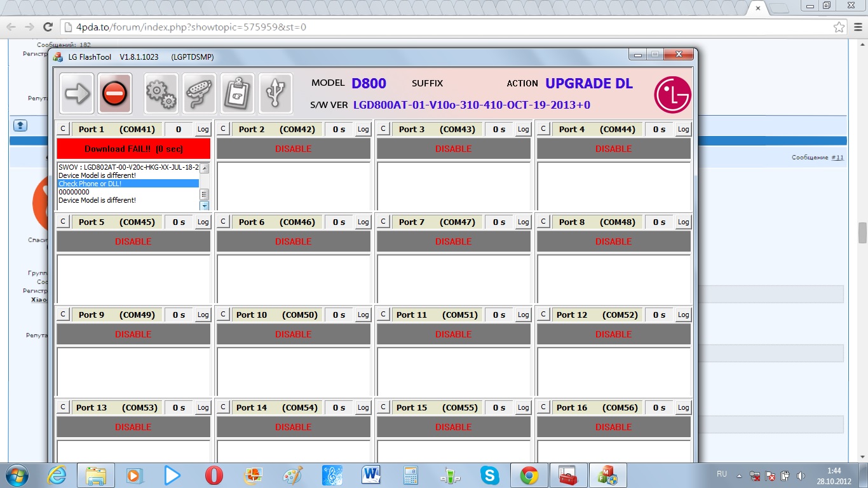Open Opera browser from taskbar
Viewport: 868px width, 488px height.
[214, 475]
